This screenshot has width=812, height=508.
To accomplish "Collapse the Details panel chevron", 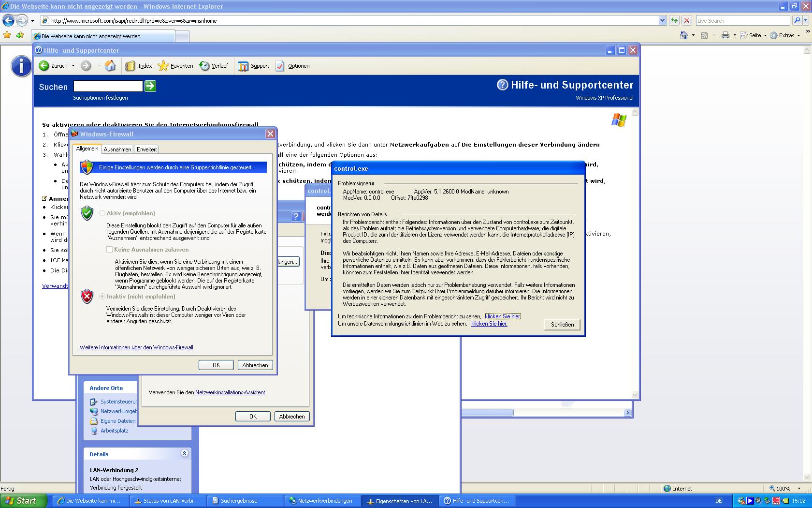I will coord(184,453).
